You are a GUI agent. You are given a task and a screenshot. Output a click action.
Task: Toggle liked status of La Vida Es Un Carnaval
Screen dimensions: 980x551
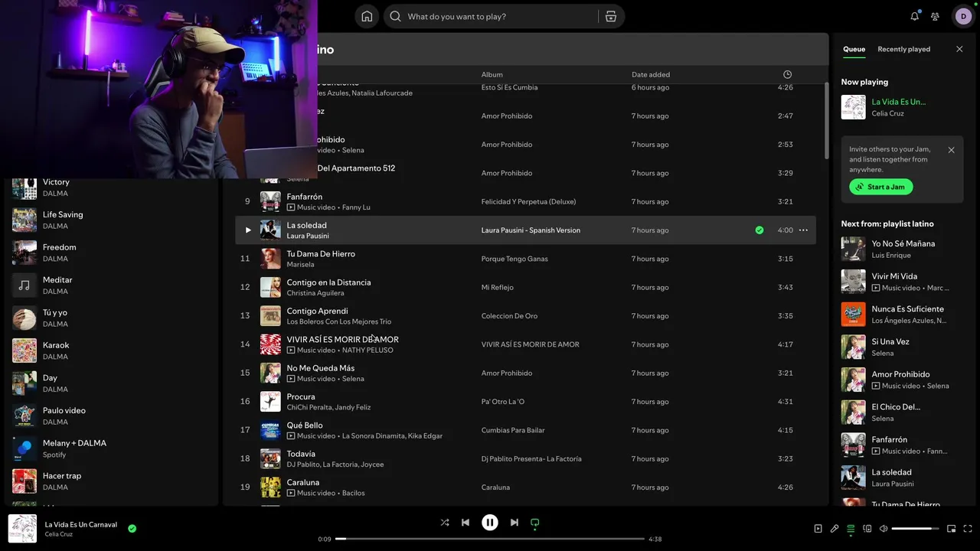pyautogui.click(x=132, y=528)
